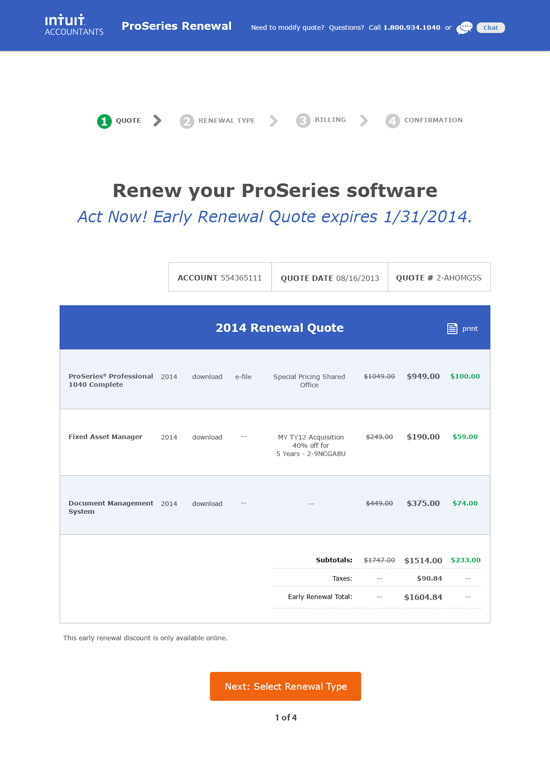Click struck-through $449.00 price
The width and height of the screenshot is (550, 759).
tap(380, 503)
